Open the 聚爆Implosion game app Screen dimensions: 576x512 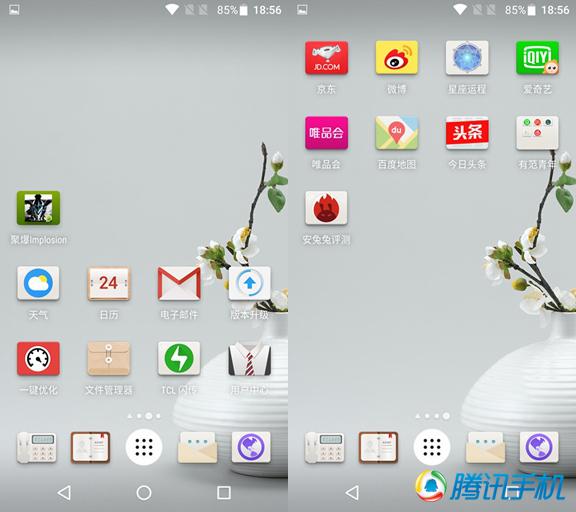(x=38, y=208)
